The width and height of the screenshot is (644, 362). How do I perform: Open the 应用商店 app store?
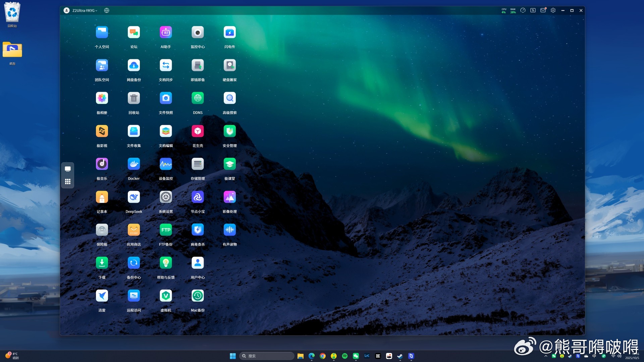tap(133, 230)
